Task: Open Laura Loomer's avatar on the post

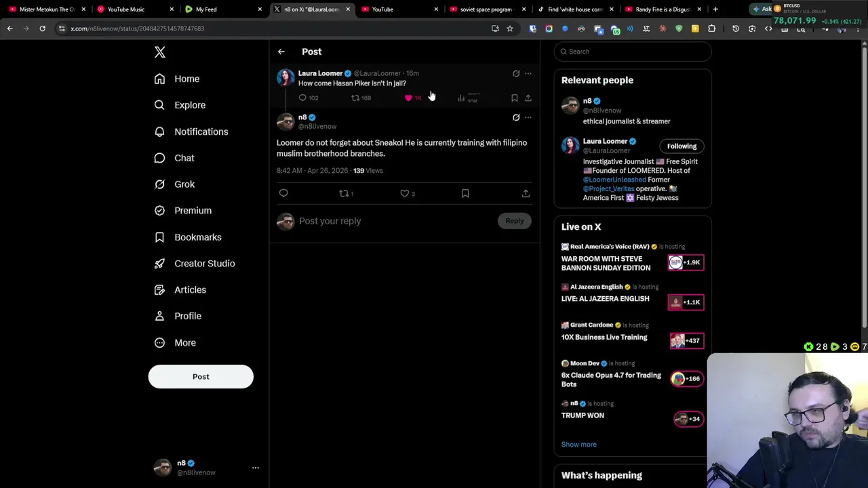Action: tap(285, 78)
